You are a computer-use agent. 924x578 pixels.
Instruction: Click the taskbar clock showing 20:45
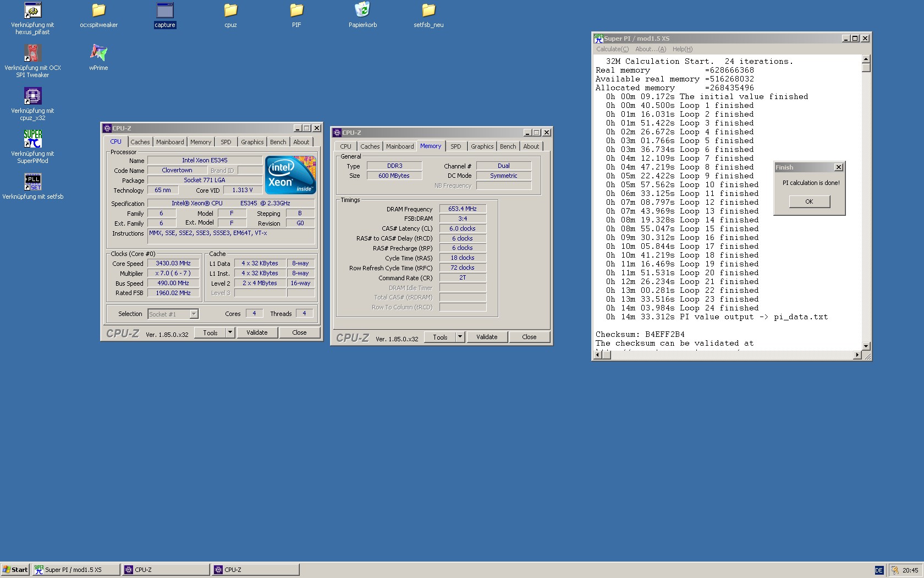[910, 570]
